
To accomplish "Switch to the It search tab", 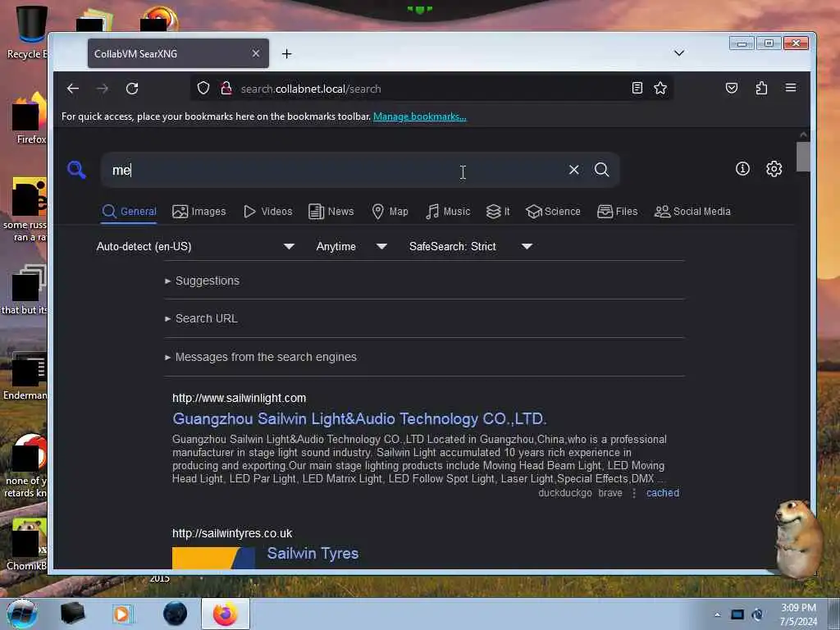I will (x=498, y=211).
